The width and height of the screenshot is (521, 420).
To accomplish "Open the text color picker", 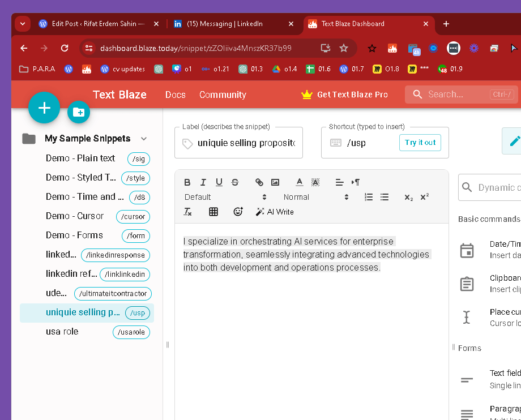I will [300, 182].
